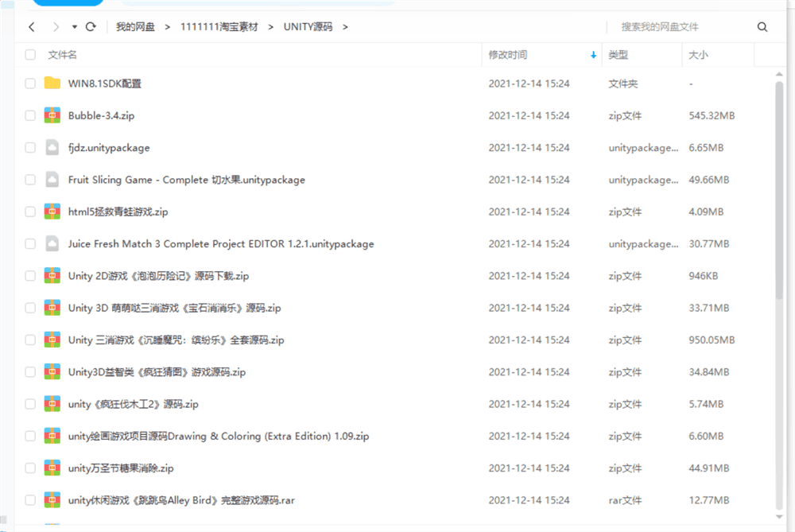
Task: Click the 疯狂伐木工2 archive icon
Action: [x=52, y=404]
